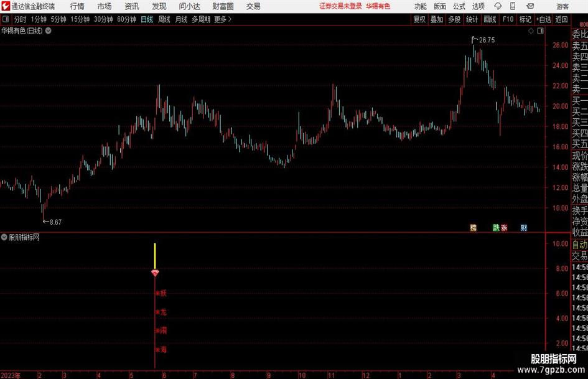Switch to 15分钟 period tab

[x=80, y=19]
